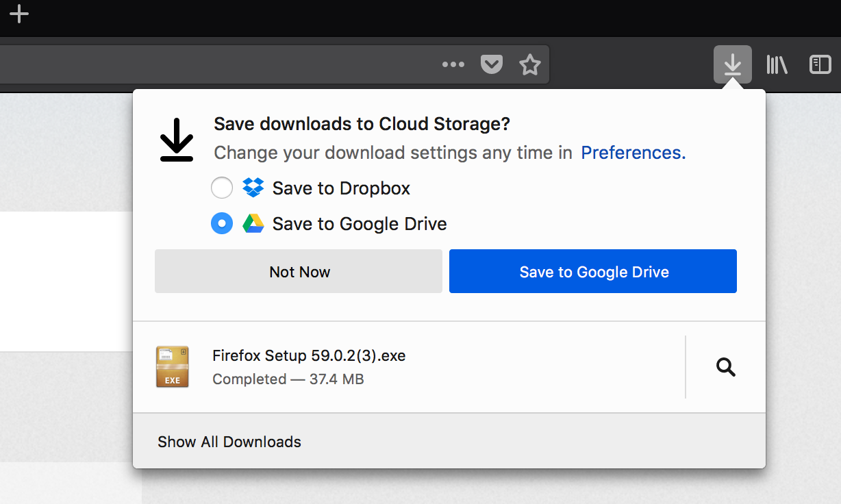Select the Save to Dropbox radio button
This screenshot has width=841, height=504.
click(x=222, y=188)
